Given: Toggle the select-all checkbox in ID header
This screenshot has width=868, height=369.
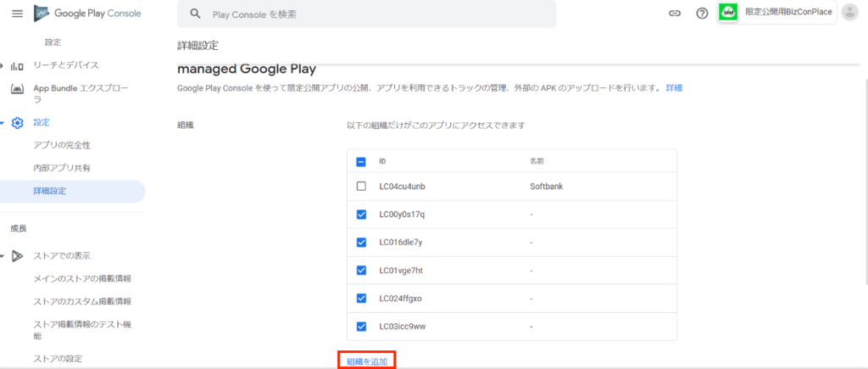Looking at the screenshot, I should pyautogui.click(x=361, y=161).
